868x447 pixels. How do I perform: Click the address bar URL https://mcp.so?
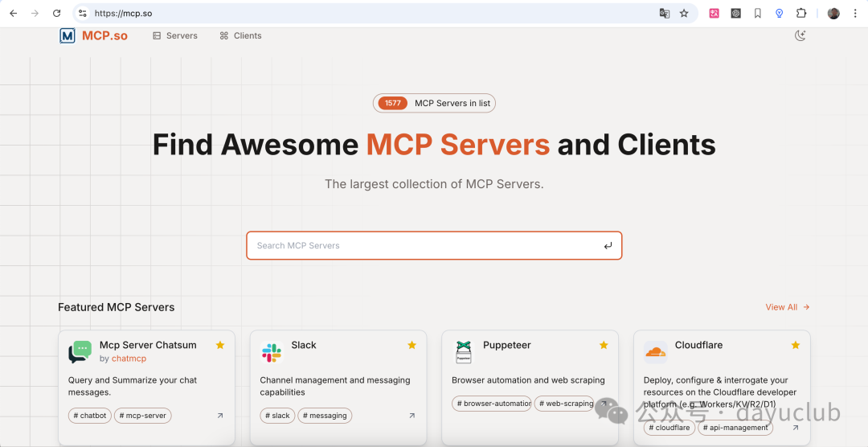coord(123,14)
